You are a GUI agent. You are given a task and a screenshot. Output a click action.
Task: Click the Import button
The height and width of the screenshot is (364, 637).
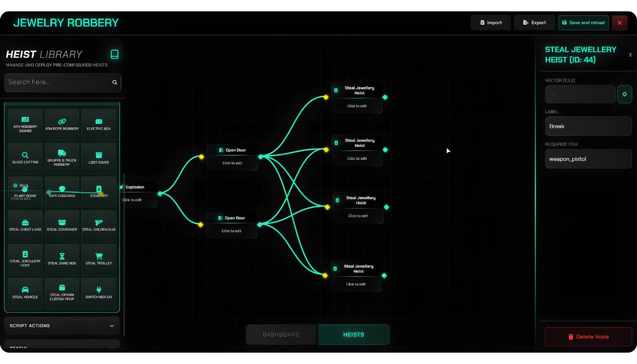click(x=491, y=23)
